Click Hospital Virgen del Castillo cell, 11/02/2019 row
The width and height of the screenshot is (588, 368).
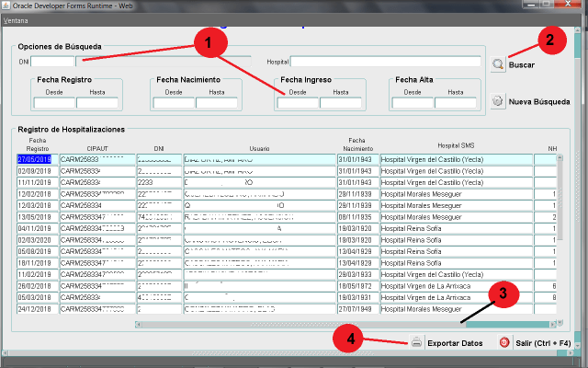pos(457,274)
